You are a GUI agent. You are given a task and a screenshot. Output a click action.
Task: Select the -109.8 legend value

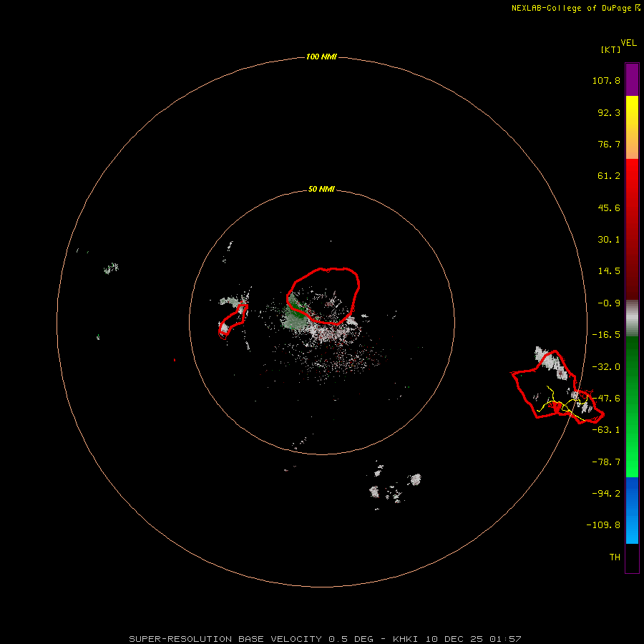[603, 525]
